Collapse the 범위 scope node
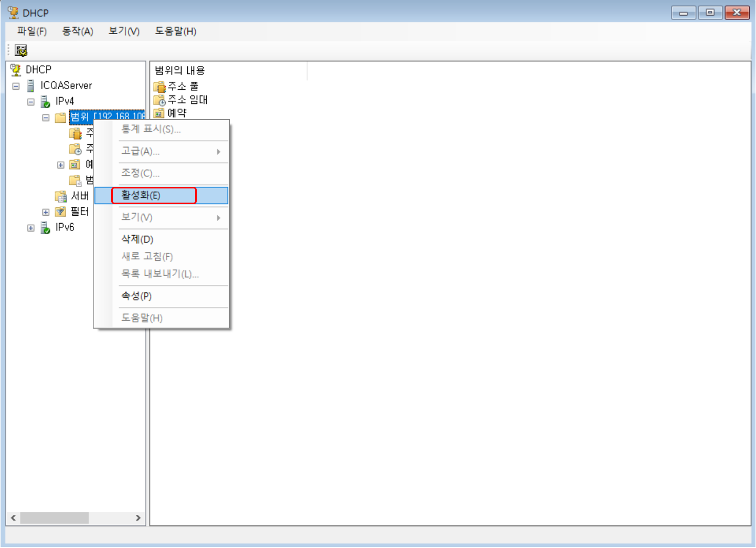Viewport: 756px width, 548px height. point(46,118)
